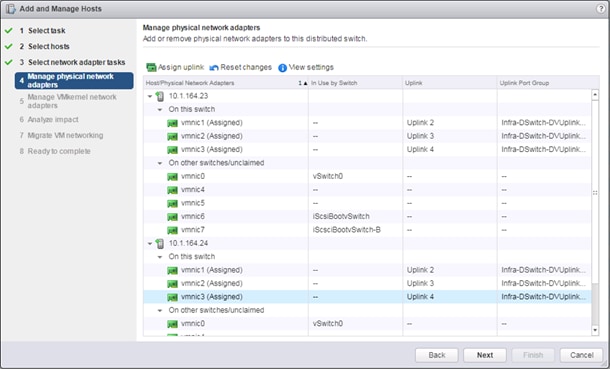Open the help question mark icon

601,9
